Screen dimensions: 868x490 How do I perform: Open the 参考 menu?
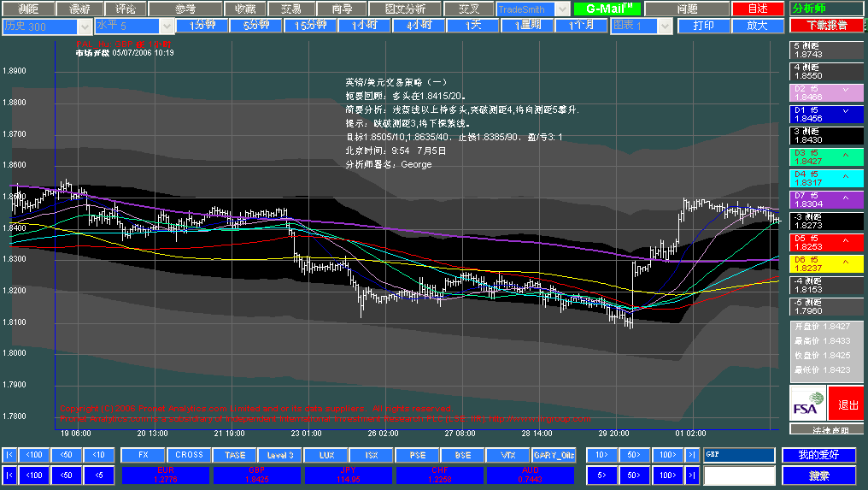click(x=185, y=9)
